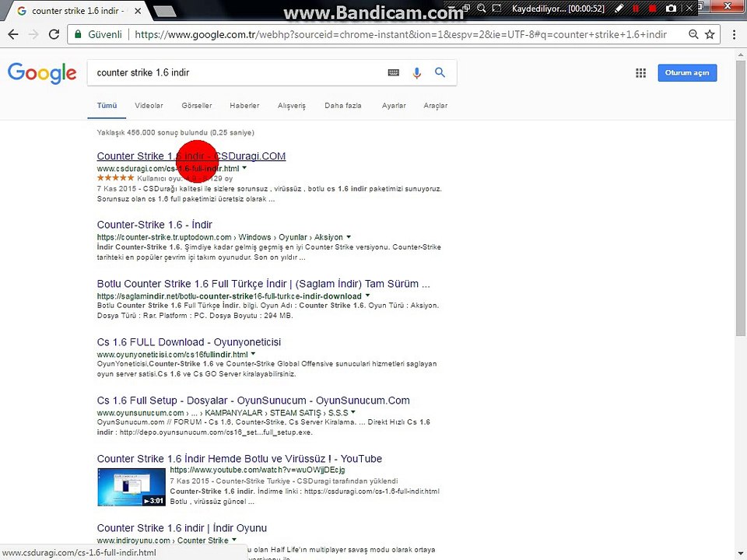747x560 pixels.
Task: Bookmark this page with star icon
Action: point(710,34)
